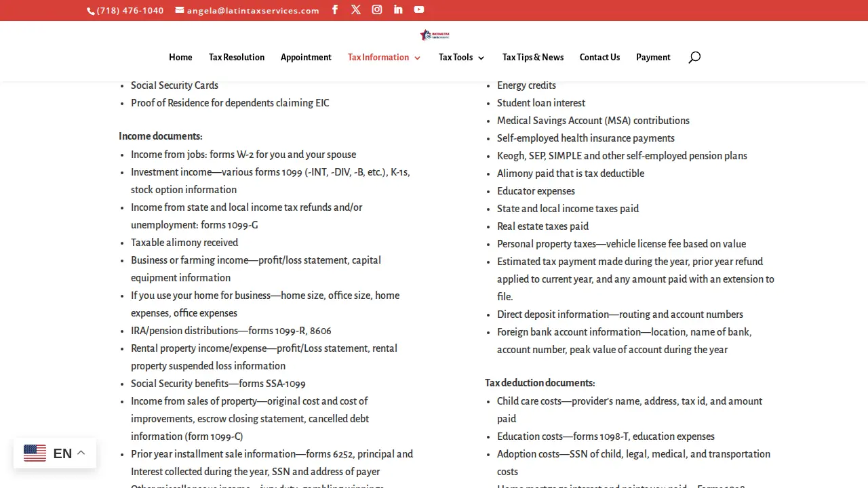The width and height of the screenshot is (868, 488).
Task: Click 'Social Security benefits—forms SSA-1099' item
Action: pos(218,384)
